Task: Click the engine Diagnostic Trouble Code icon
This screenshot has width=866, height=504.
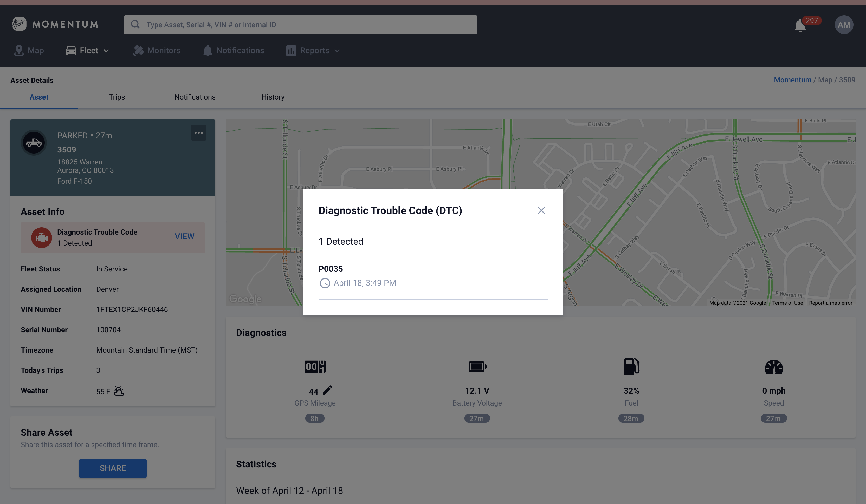Action: pos(42,237)
